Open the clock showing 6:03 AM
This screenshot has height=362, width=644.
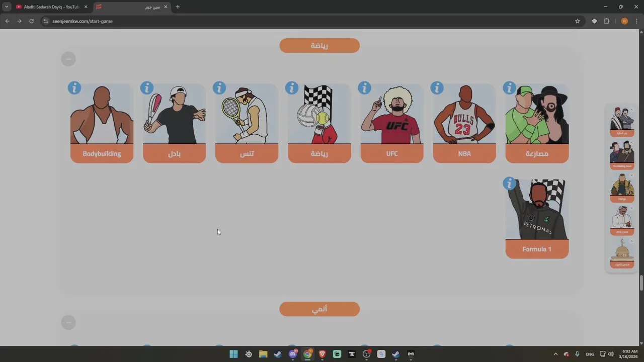pos(630,354)
